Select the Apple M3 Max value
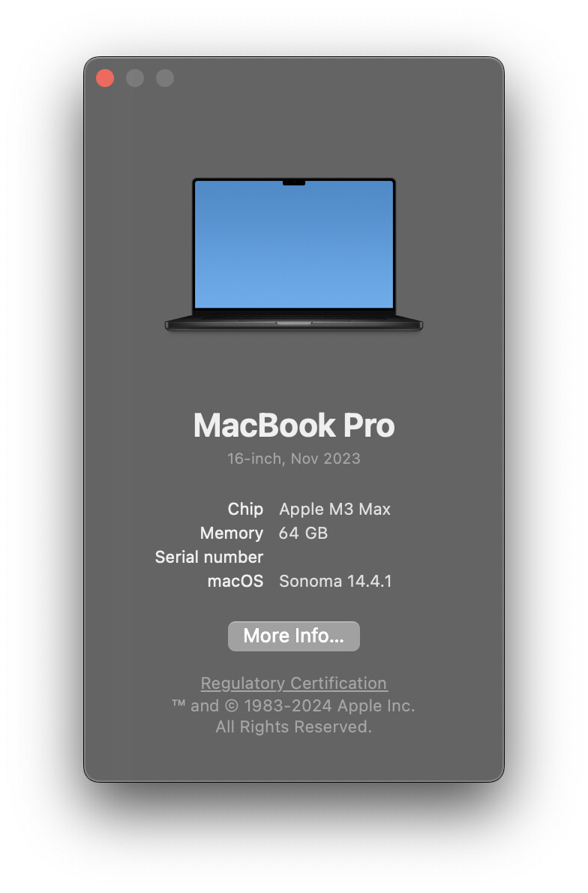The image size is (588, 893). (x=334, y=509)
